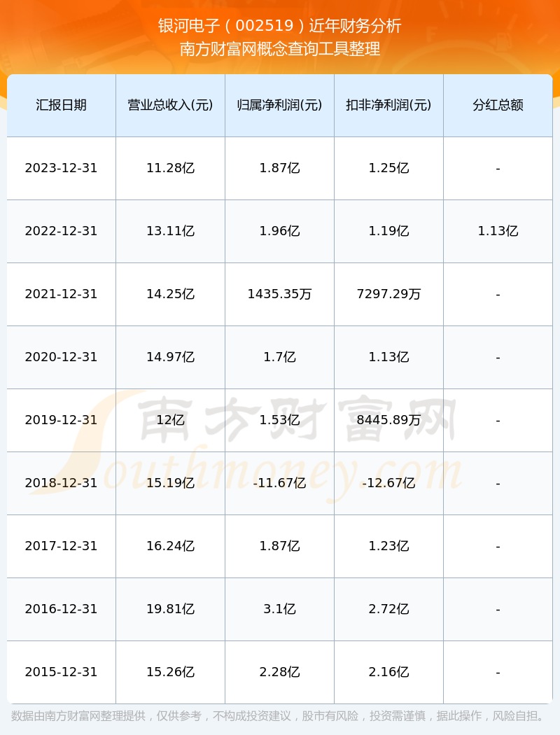Click the date cell 2022-12-31
This screenshot has width=560, height=735.
pyautogui.click(x=62, y=231)
